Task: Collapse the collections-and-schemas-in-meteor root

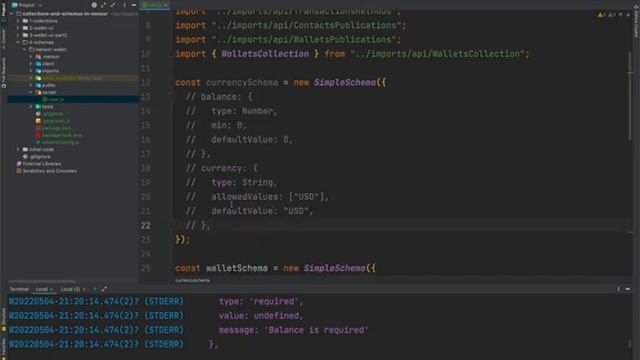Action: pos(11,13)
